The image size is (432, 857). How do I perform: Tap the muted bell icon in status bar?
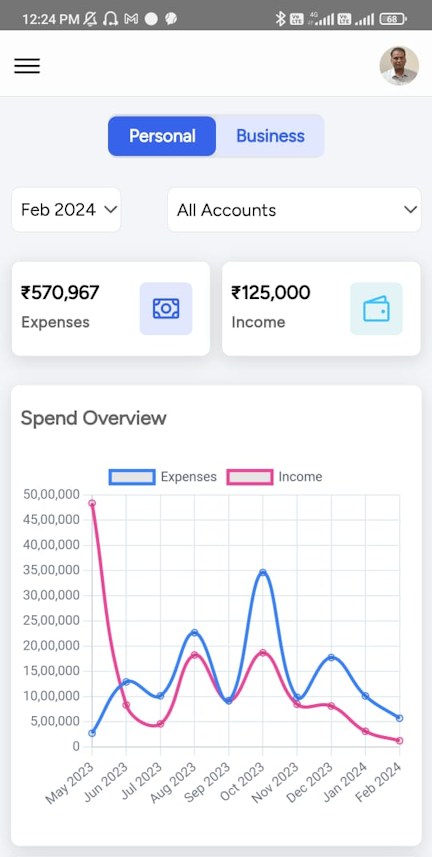click(90, 19)
